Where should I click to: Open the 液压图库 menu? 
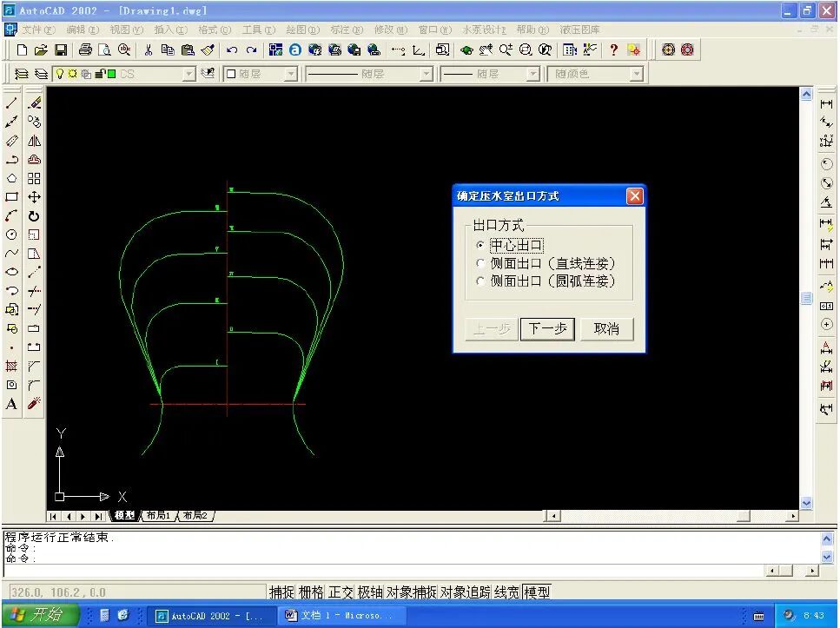[x=580, y=30]
